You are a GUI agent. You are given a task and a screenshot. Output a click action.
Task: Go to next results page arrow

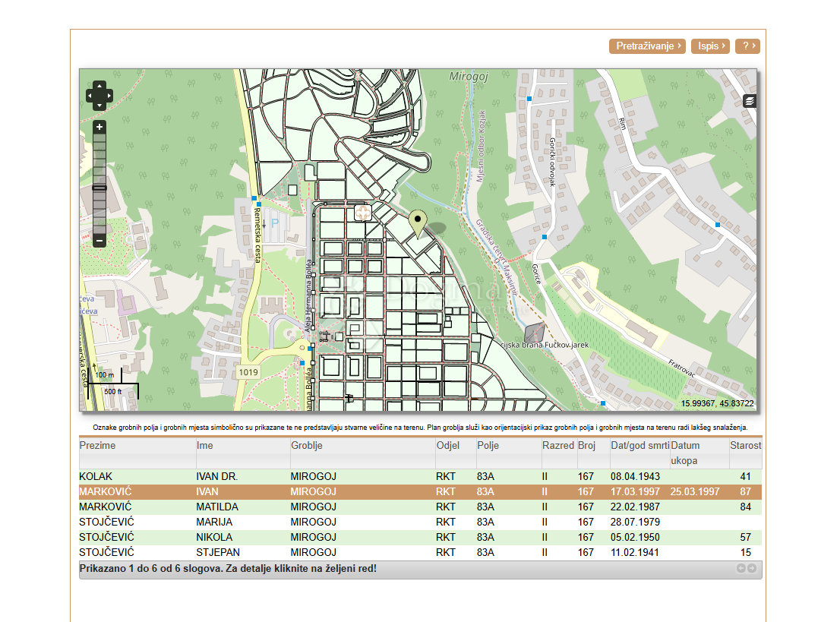point(752,569)
